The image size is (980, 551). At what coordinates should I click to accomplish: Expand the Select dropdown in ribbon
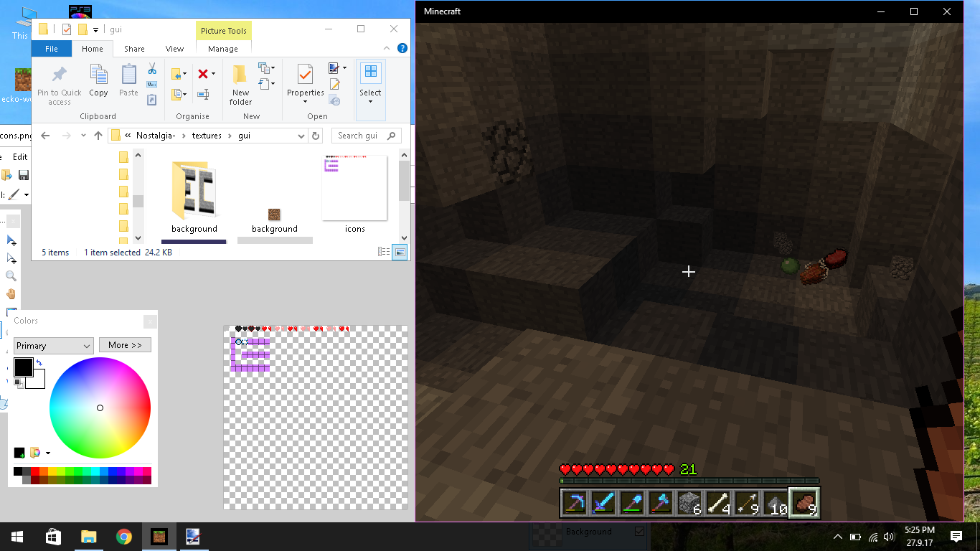point(370,100)
